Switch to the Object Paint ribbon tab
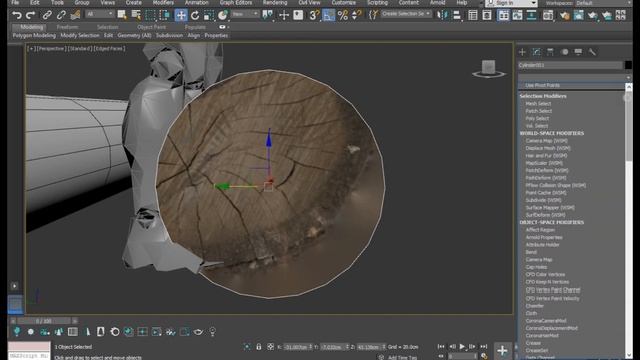The height and width of the screenshot is (360, 640). tap(151, 27)
